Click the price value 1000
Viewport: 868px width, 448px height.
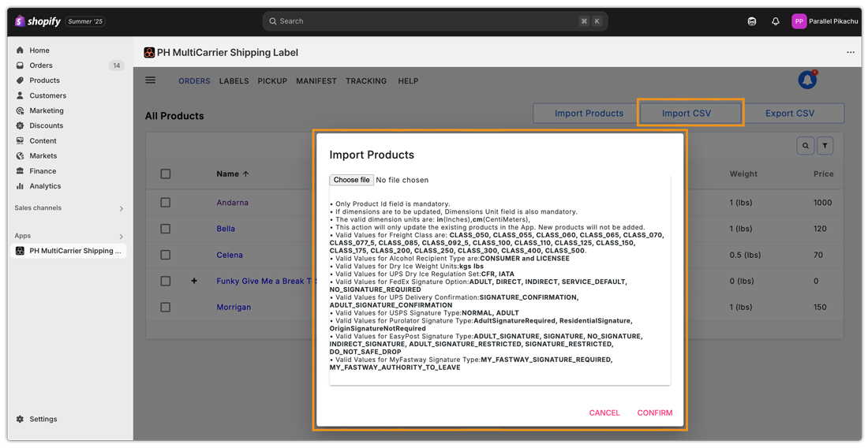822,203
